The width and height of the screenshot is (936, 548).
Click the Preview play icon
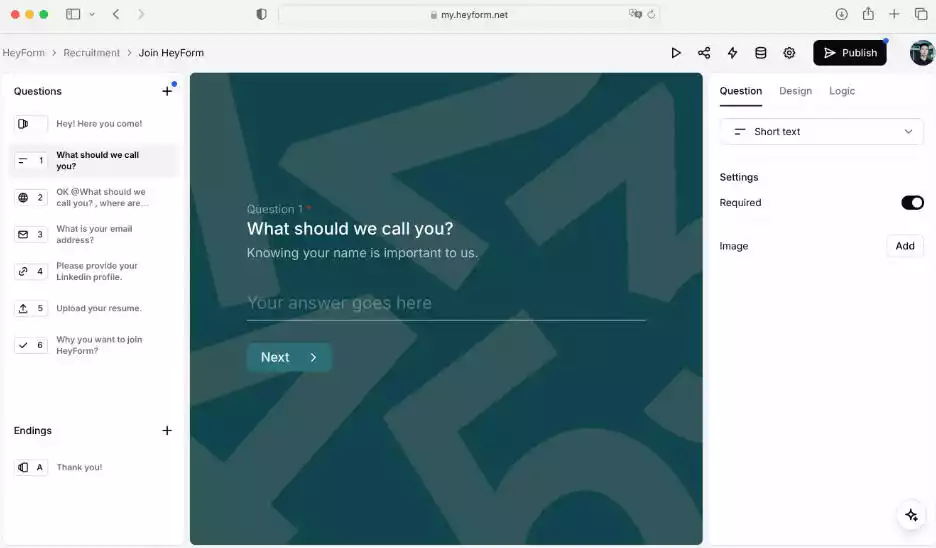(676, 53)
